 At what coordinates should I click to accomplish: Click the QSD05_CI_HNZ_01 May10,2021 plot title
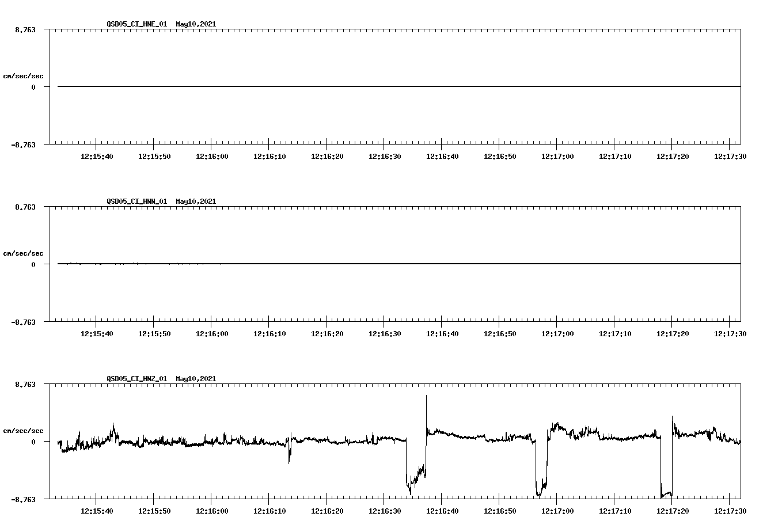click(161, 379)
